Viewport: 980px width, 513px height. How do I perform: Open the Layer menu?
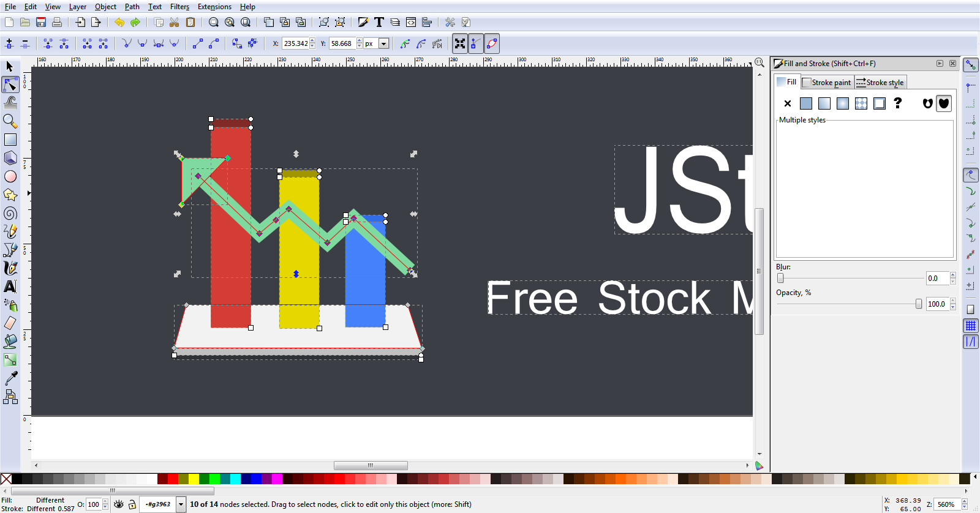(78, 7)
